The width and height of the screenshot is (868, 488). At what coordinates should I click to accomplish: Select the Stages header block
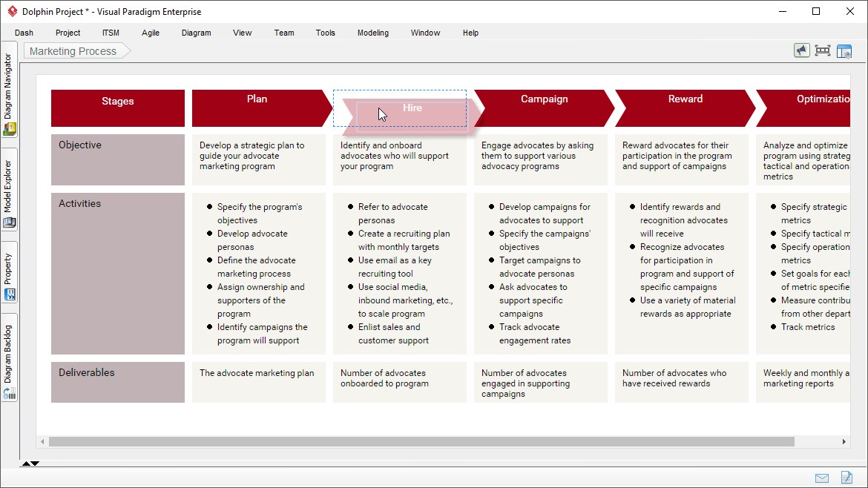pos(118,108)
